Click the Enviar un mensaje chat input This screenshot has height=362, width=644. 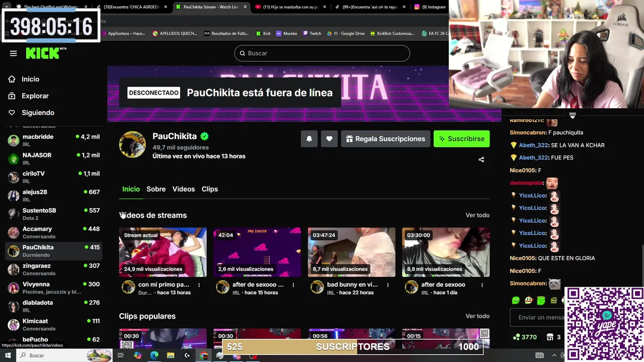538,318
